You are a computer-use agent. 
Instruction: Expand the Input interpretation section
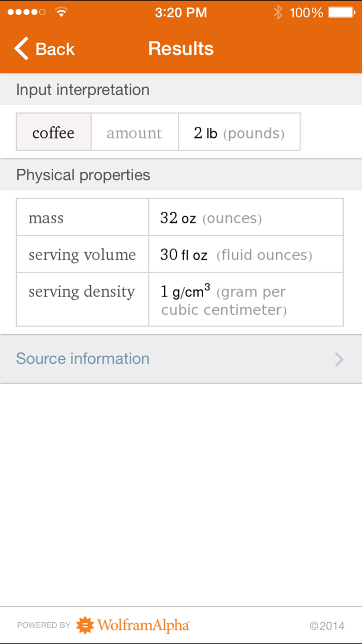(x=83, y=90)
